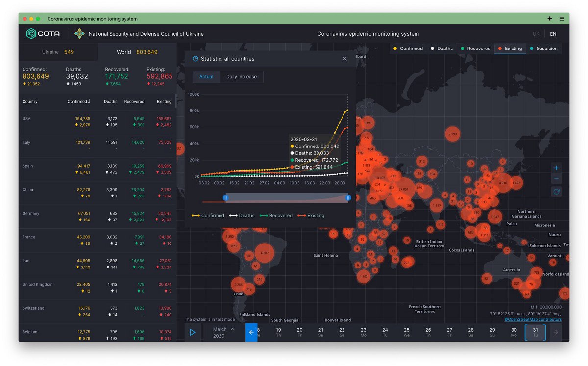Viewport: 588px width, 366px height.
Task: Open the plus icon in title bar
Action: 550,19
